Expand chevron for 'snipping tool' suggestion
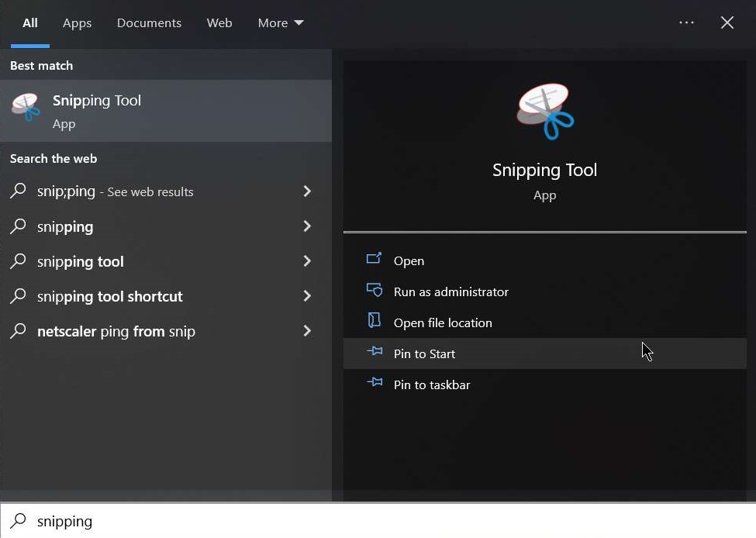The height and width of the screenshot is (538, 756). (x=307, y=261)
